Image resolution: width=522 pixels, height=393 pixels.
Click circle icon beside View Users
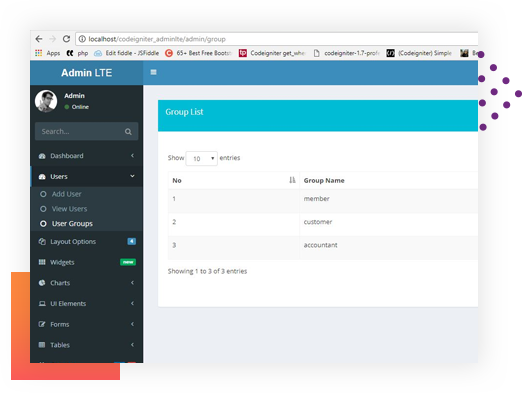(x=43, y=209)
